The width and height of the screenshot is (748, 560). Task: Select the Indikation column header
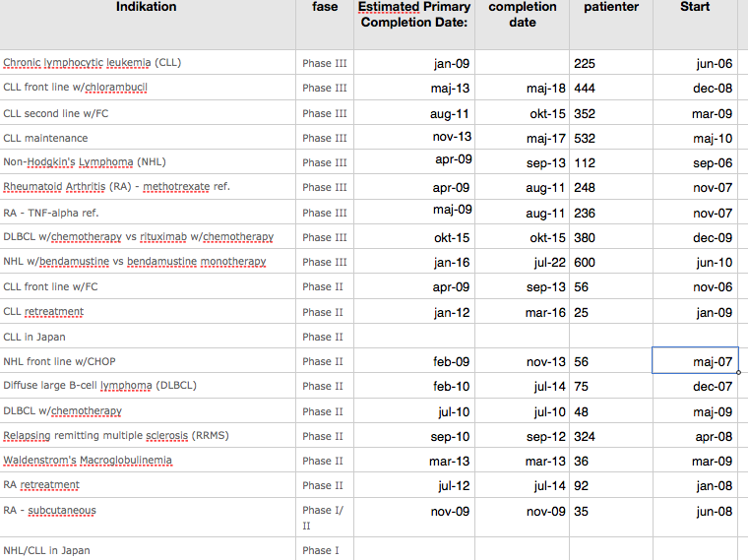pyautogui.click(x=148, y=25)
